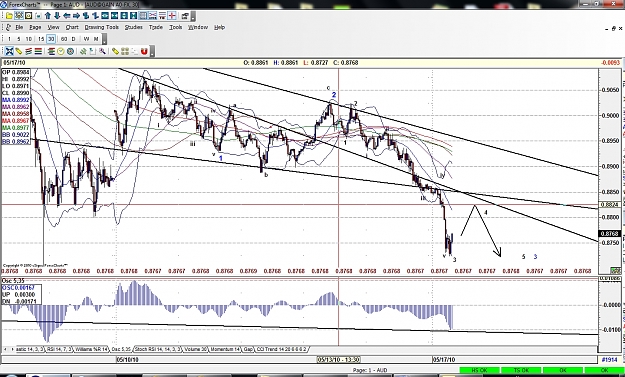Click the HS OK status indicator

[480, 371]
